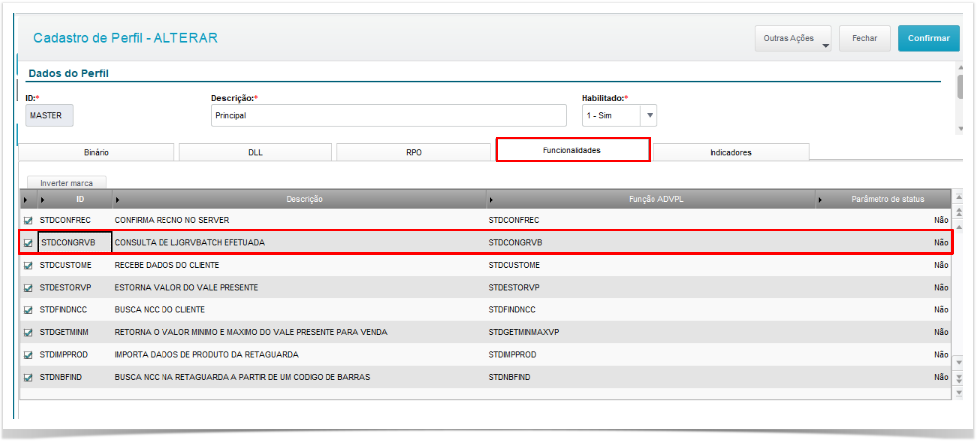This screenshot has height=443, width=980.
Task: Switch to the Indicadores tab
Action: pyautogui.click(x=731, y=152)
